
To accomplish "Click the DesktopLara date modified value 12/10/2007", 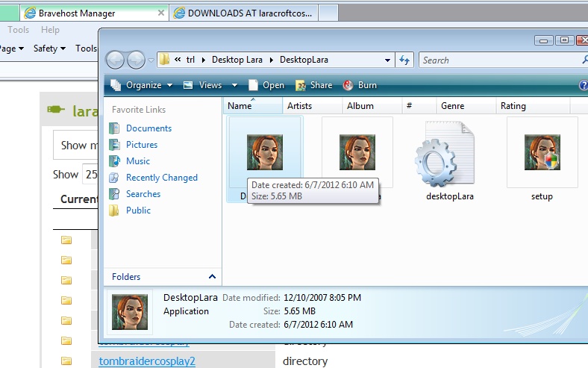I will [322, 298].
